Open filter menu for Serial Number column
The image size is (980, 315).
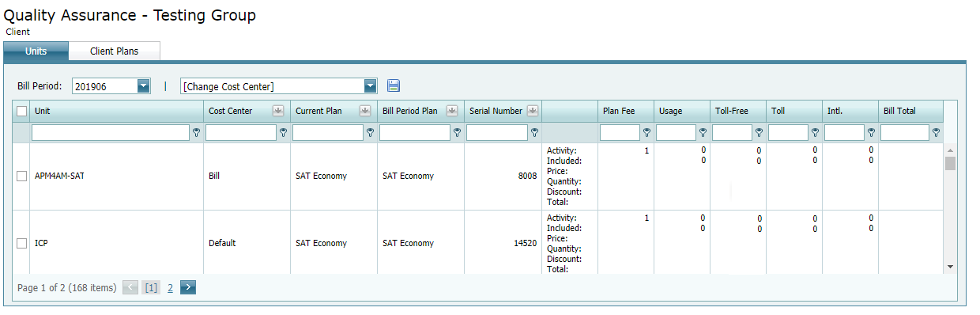534,133
